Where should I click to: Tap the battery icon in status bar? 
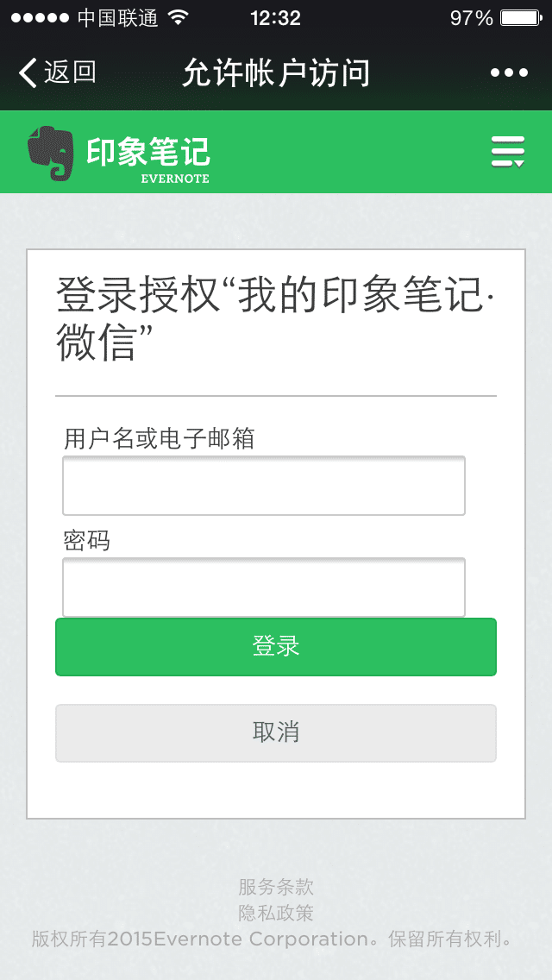(x=521, y=18)
